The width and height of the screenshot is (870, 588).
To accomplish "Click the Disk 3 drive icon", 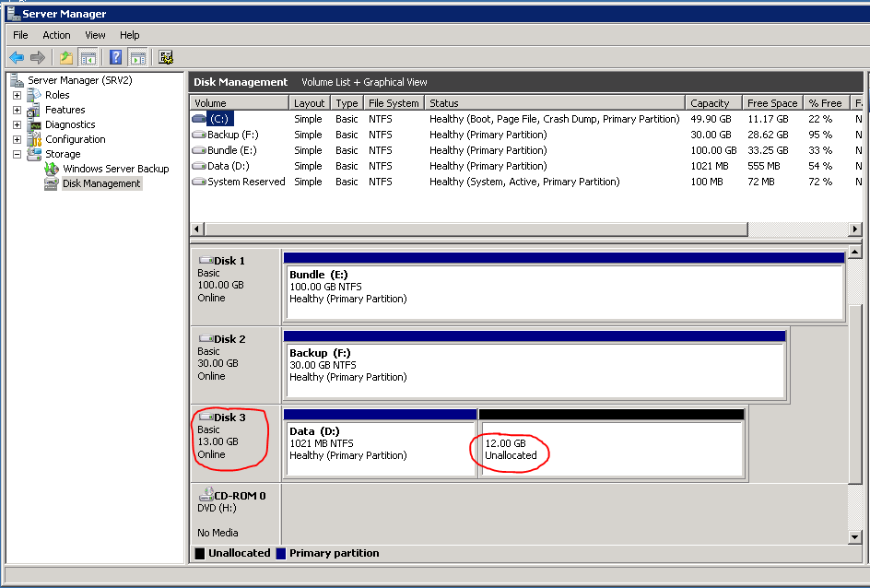I will tap(206, 417).
